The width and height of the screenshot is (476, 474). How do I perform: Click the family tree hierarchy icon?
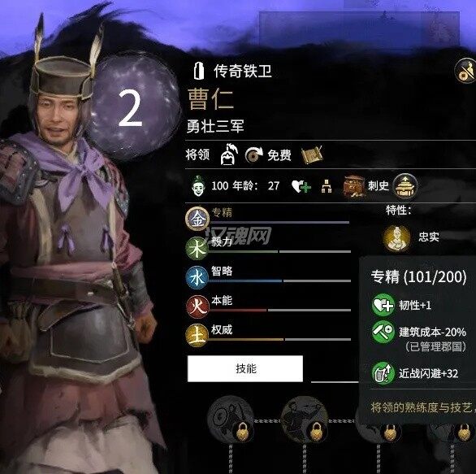pyautogui.click(x=327, y=186)
